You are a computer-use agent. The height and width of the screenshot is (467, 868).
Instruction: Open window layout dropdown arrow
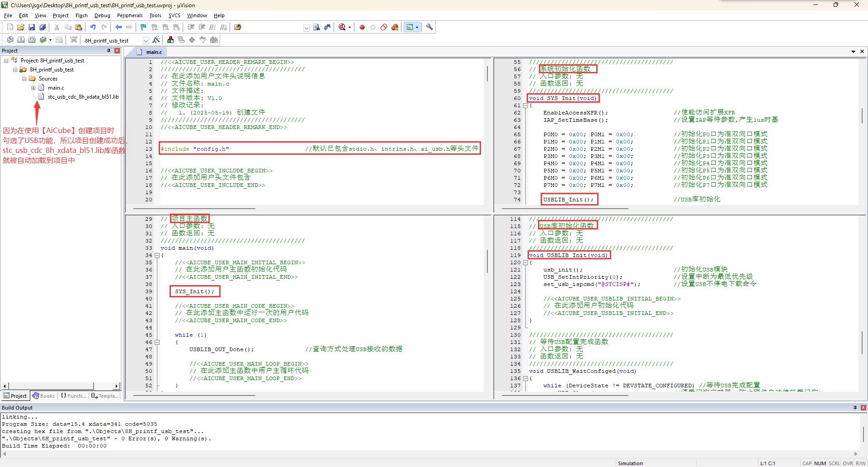coord(417,27)
